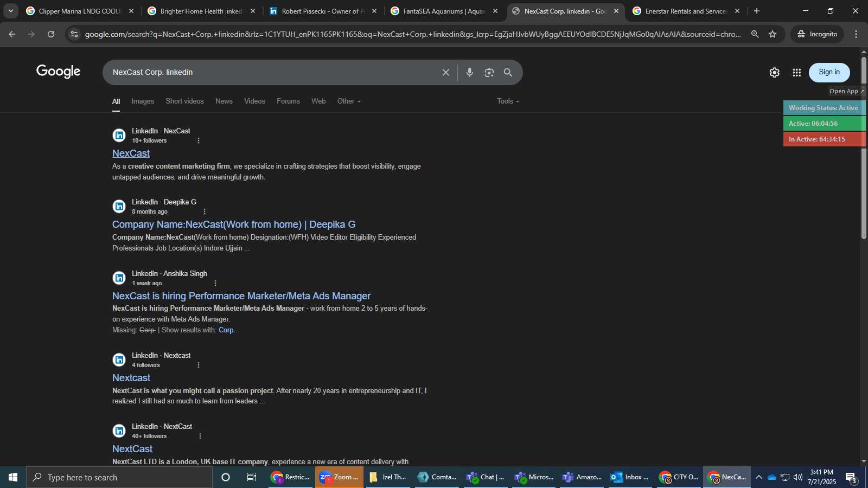868x488 pixels.
Task: Expand the Other filters dropdown
Action: pyautogui.click(x=349, y=101)
